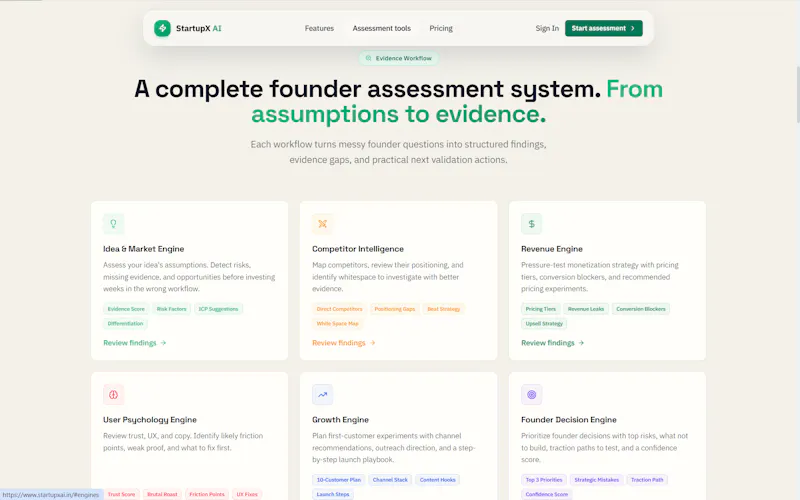
Task: Click the Risk Factors tag
Action: pos(171,309)
